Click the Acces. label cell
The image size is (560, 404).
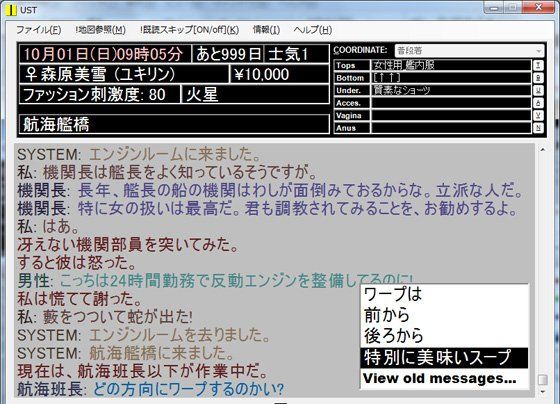click(x=352, y=103)
